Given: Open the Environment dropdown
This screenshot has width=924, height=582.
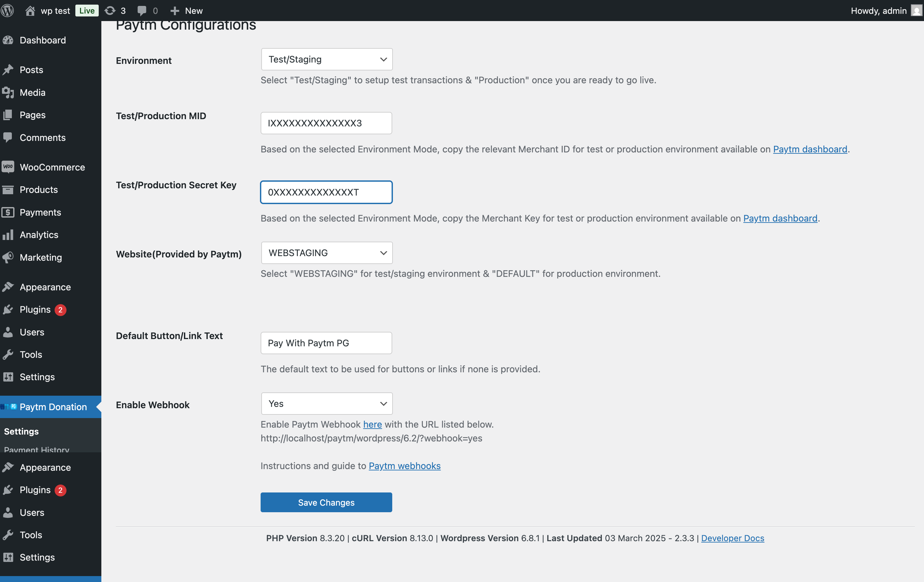Looking at the screenshot, I should (326, 59).
